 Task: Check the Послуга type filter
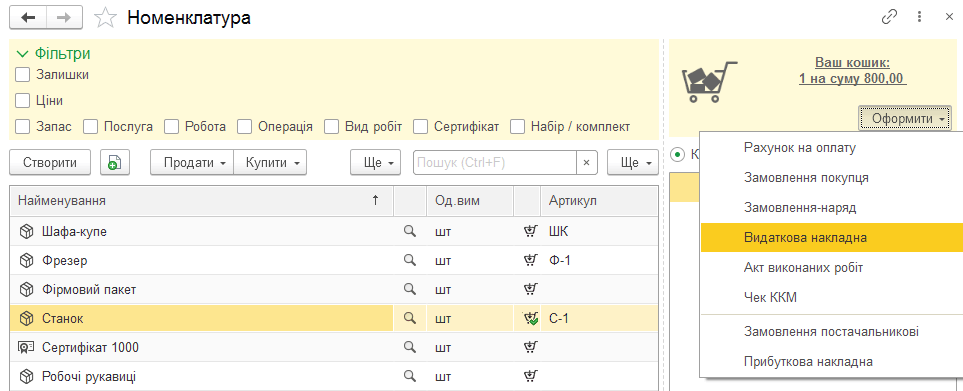pyautogui.click(x=91, y=127)
